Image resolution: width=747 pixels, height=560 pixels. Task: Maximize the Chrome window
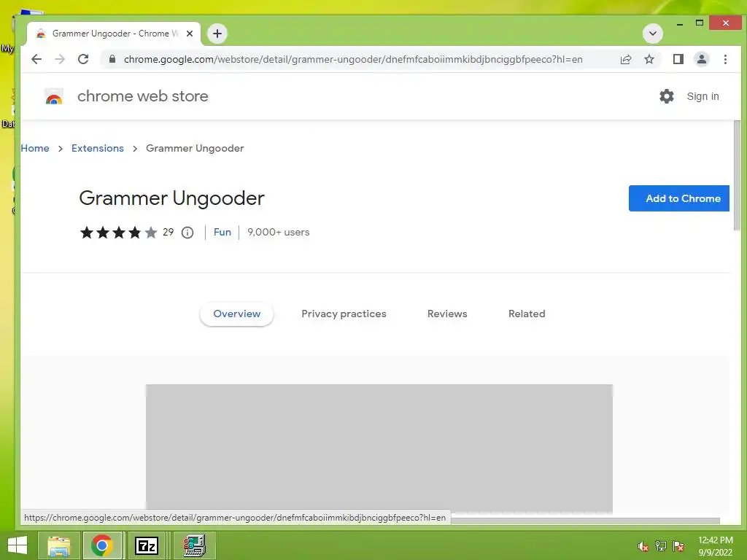pos(700,23)
